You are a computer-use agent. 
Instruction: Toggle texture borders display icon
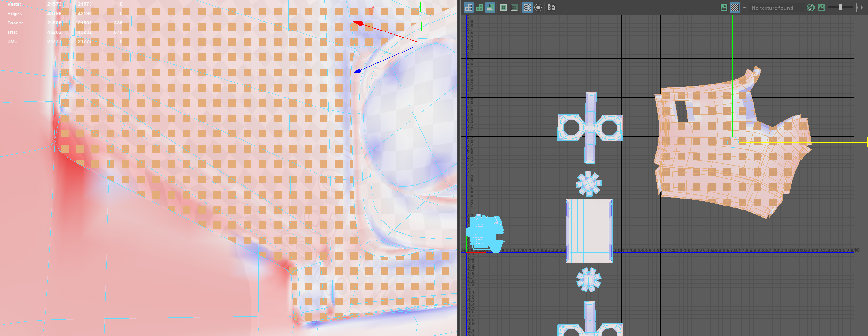tap(503, 8)
